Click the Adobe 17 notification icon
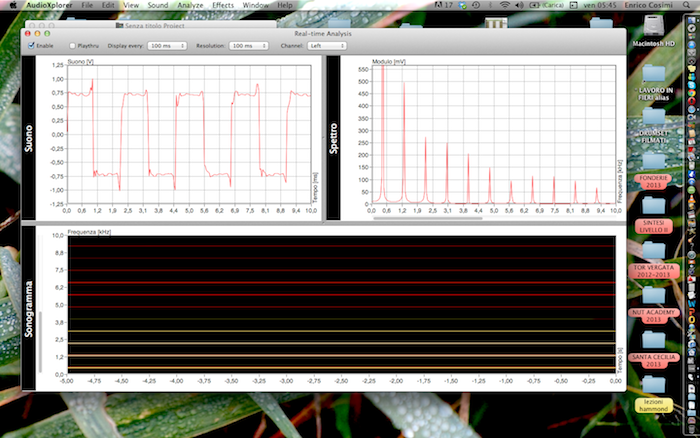This screenshot has width=700, height=438. [443, 5]
